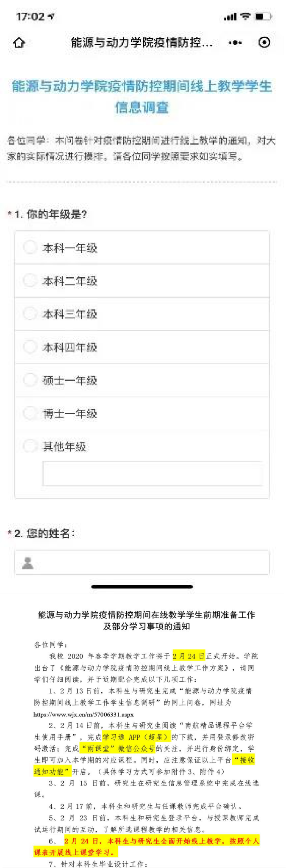This screenshot has height=868, width=286.
Task: Choose 本科三年级 as your grade
Action: (x=30, y=314)
